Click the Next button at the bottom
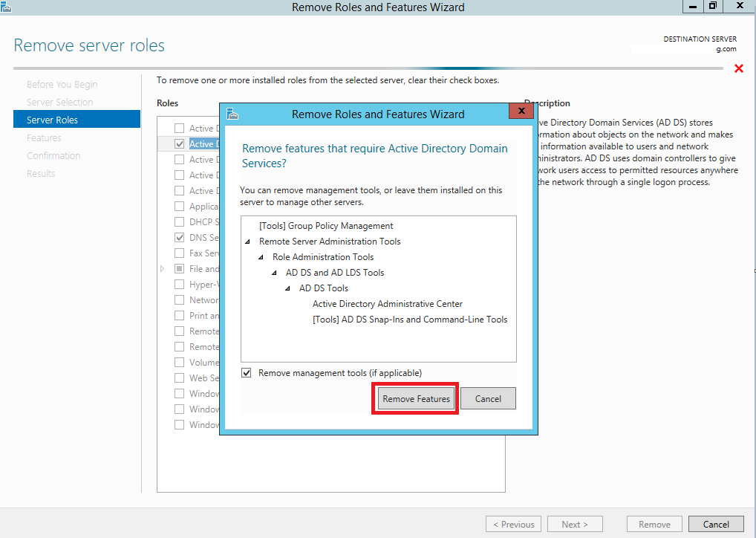 575,524
